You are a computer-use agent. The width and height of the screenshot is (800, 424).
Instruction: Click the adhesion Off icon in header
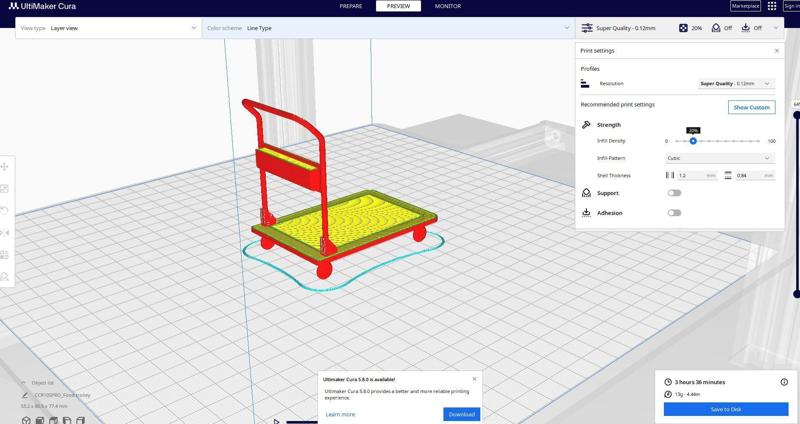[746, 28]
